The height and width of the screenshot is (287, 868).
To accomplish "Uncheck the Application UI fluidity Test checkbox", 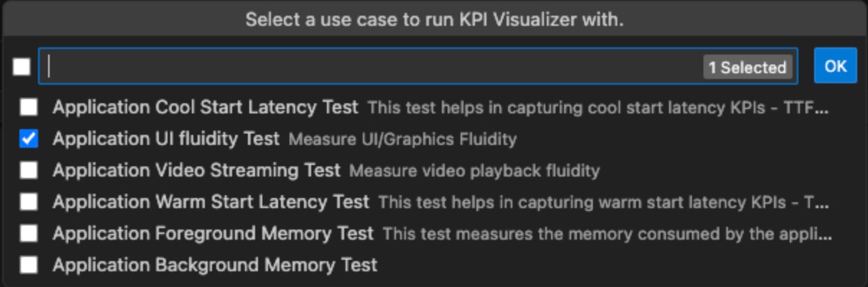I will [x=29, y=139].
